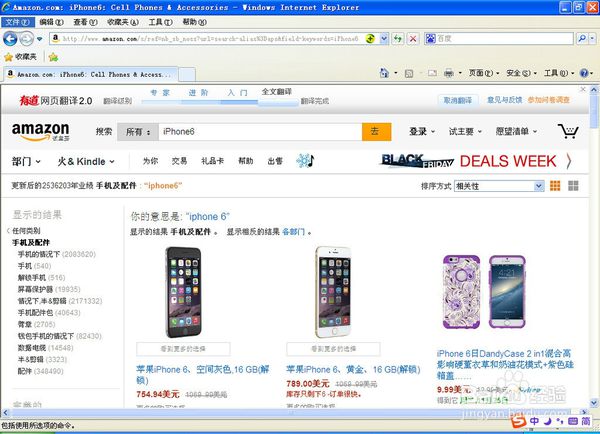
Task: Click the 参加问卷调查 link
Action: coord(549,100)
